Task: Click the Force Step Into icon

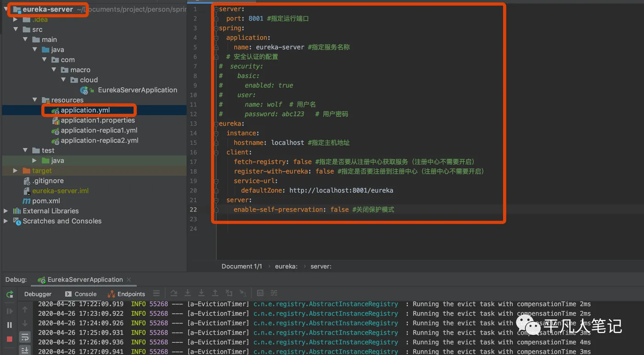Action: 201,293
